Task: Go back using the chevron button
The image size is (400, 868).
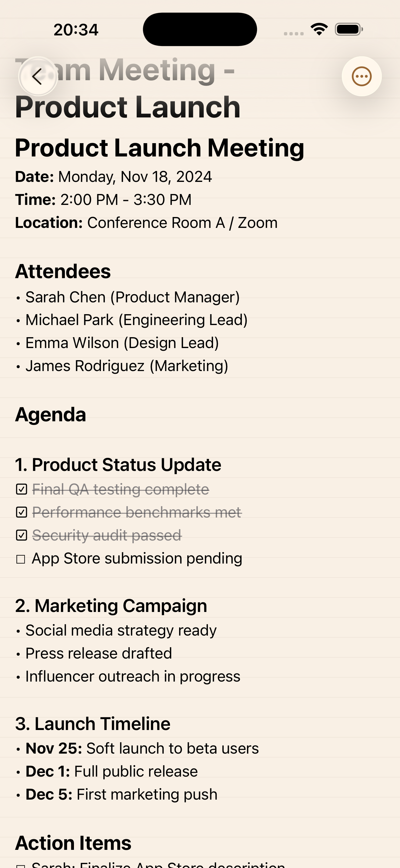Action: click(38, 77)
